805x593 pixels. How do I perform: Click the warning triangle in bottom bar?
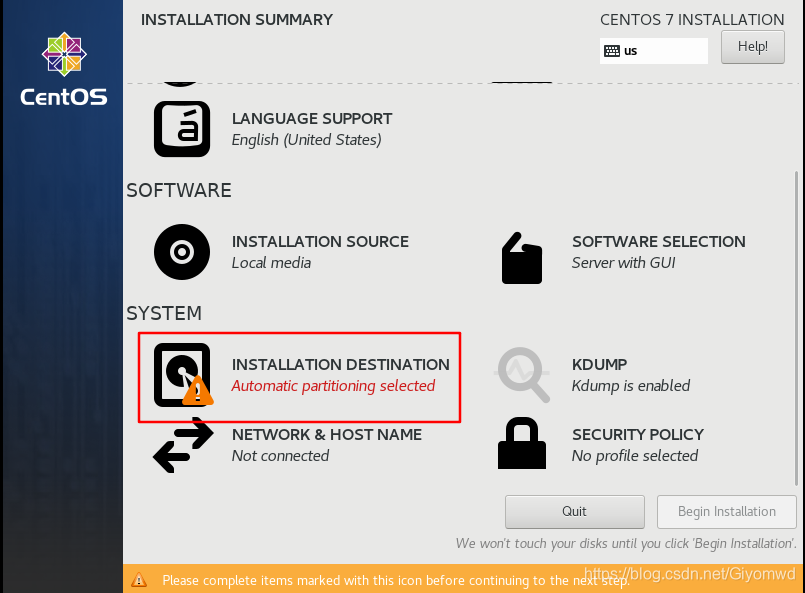[139, 580]
